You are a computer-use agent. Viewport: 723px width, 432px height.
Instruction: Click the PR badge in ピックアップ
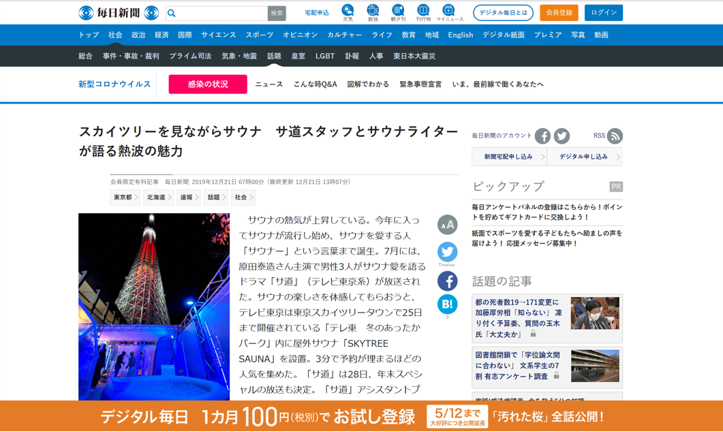click(x=616, y=187)
